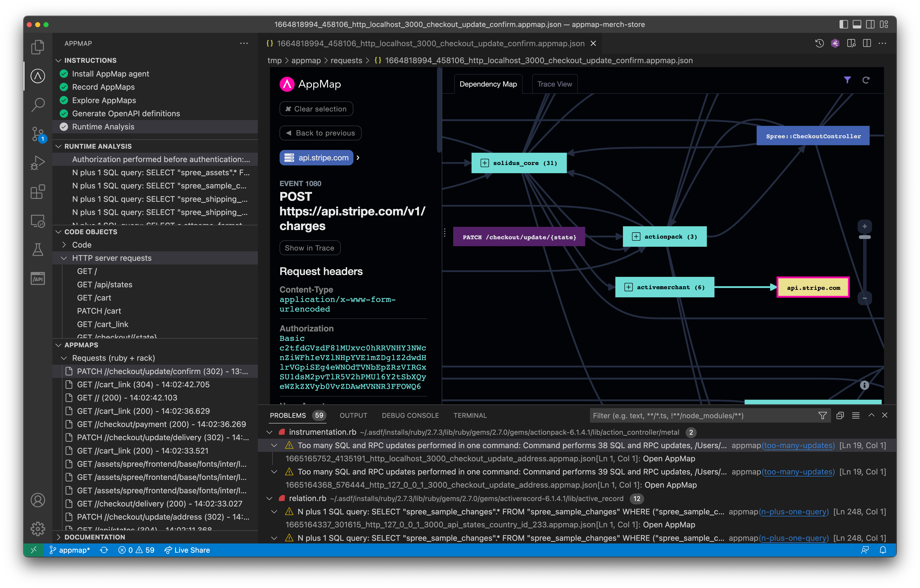The height and width of the screenshot is (588, 920).
Task: Toggle primary side bar layout
Action: click(x=843, y=24)
